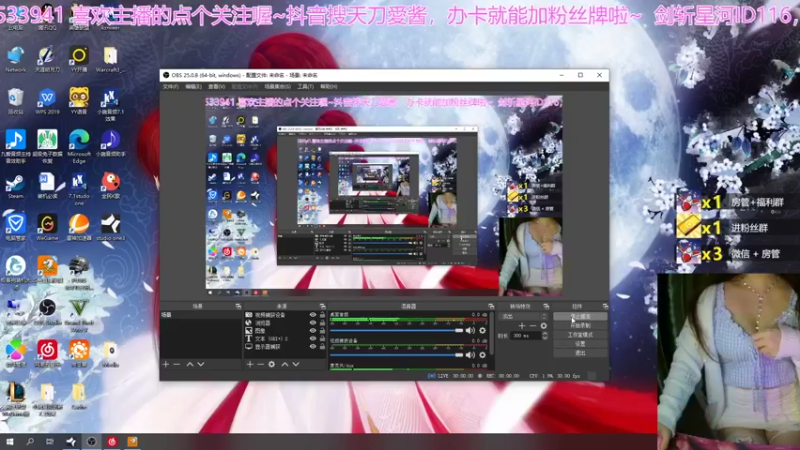Open Steam desktop shortcut
800x450 pixels.
[x=15, y=187]
